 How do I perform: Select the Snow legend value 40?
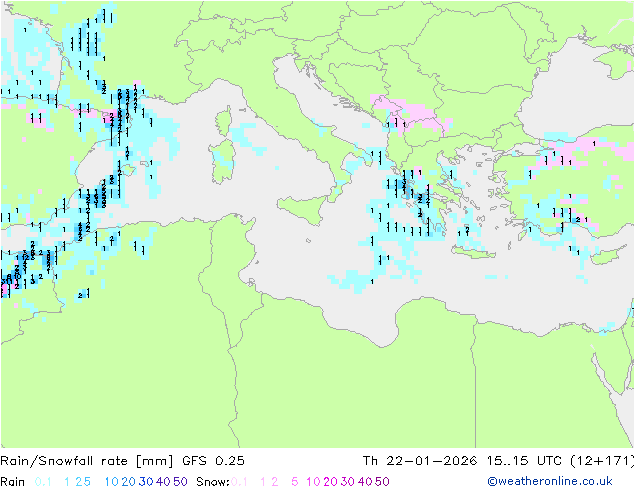[x=365, y=482]
